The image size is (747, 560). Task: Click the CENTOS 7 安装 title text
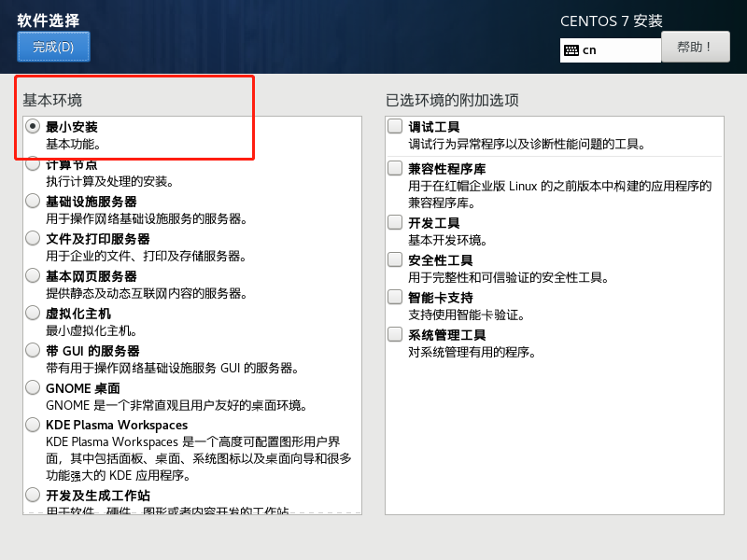click(612, 21)
